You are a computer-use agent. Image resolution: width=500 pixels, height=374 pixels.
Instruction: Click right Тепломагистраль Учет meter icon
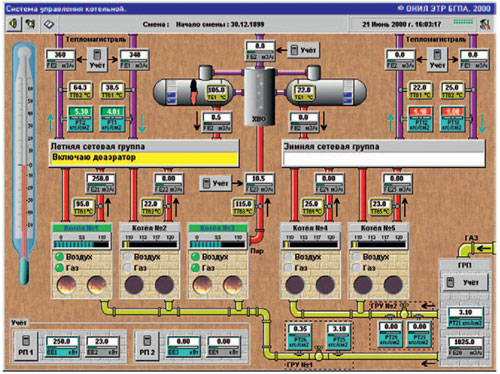[x=437, y=59]
